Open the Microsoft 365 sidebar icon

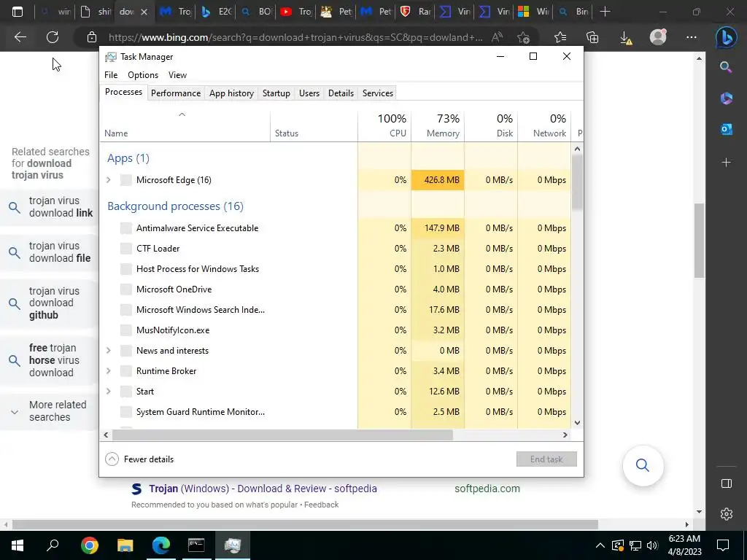pos(726,98)
